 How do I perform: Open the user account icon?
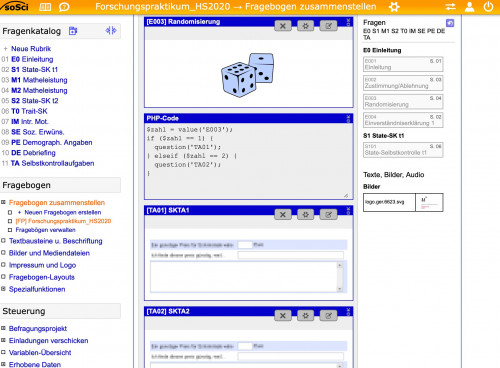(470, 7)
